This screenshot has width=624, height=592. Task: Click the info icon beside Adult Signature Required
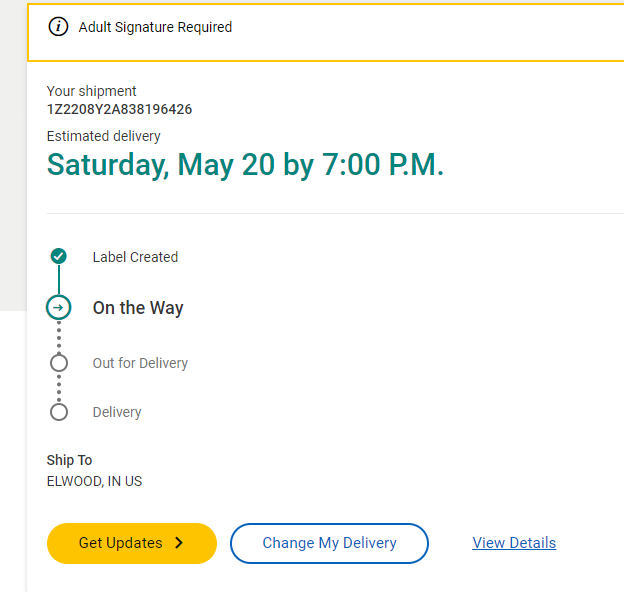pyautogui.click(x=59, y=28)
